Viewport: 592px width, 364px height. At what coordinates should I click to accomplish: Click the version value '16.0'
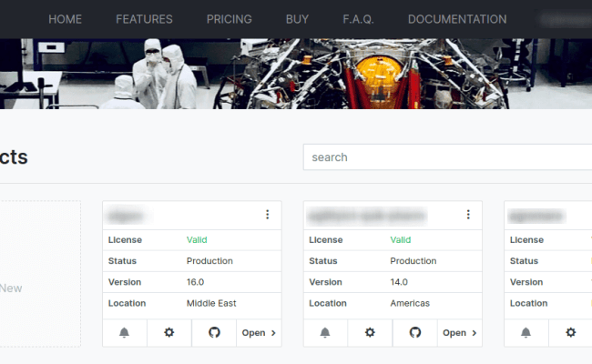click(195, 282)
